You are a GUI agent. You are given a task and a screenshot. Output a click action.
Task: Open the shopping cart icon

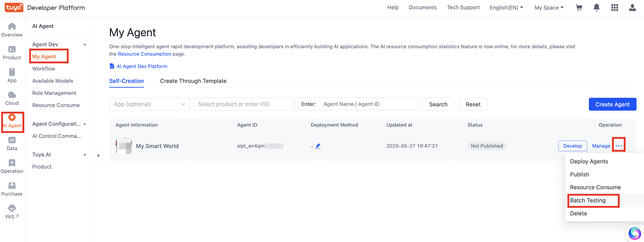tap(579, 7)
